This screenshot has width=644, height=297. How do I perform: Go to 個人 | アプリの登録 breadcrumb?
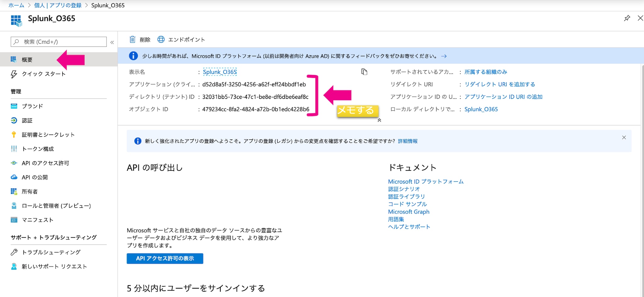(x=58, y=5)
